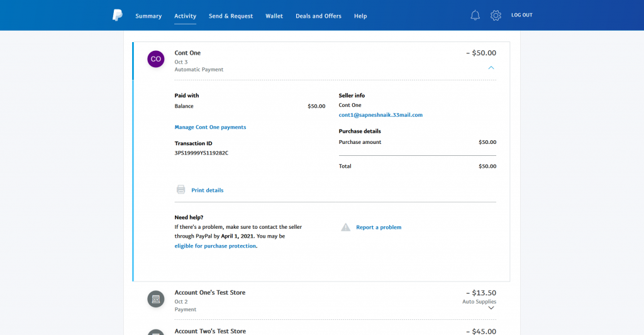Viewport: 644px width, 335px height.
Task: Go to the Summary tab
Action: tap(148, 16)
